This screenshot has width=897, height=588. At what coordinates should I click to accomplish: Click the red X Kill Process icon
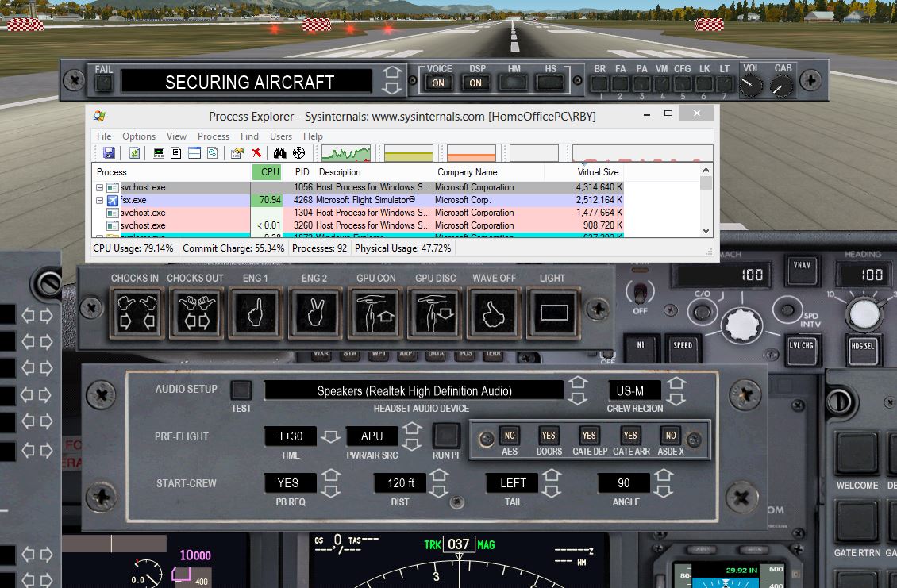click(x=257, y=152)
